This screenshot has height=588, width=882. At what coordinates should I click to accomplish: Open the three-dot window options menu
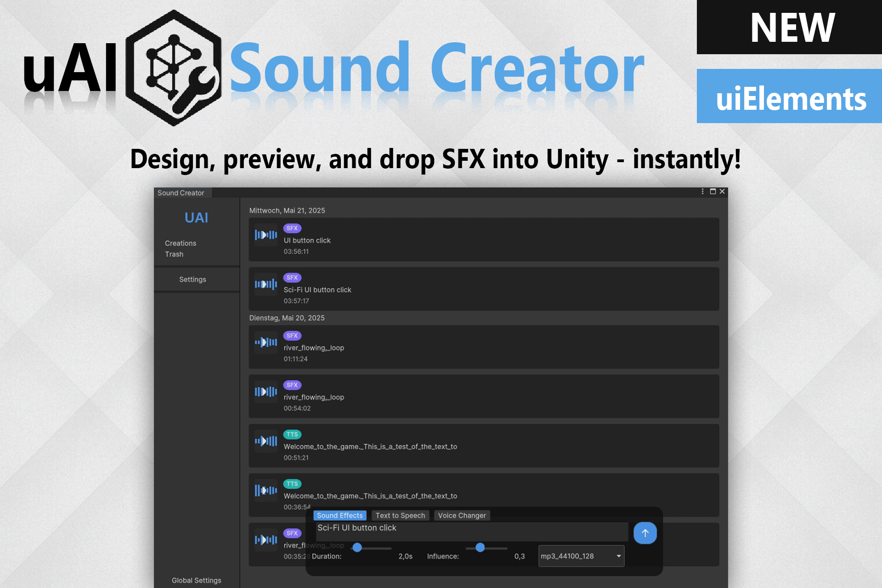[x=702, y=192]
